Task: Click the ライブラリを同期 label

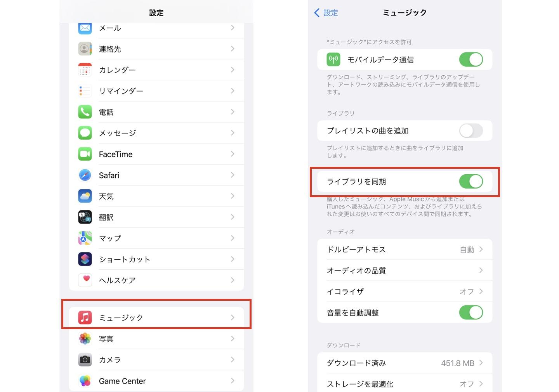Action: 356,181
